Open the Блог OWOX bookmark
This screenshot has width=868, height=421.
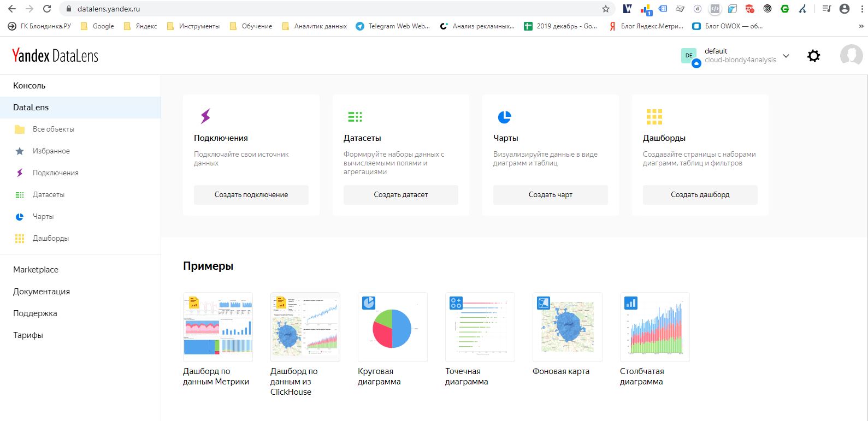727,26
